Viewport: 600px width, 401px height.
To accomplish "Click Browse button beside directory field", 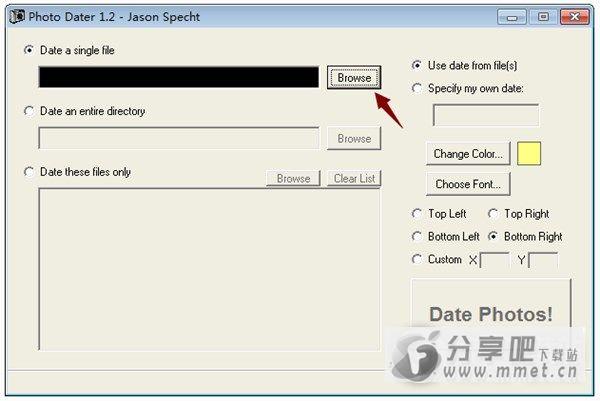I will [x=354, y=139].
